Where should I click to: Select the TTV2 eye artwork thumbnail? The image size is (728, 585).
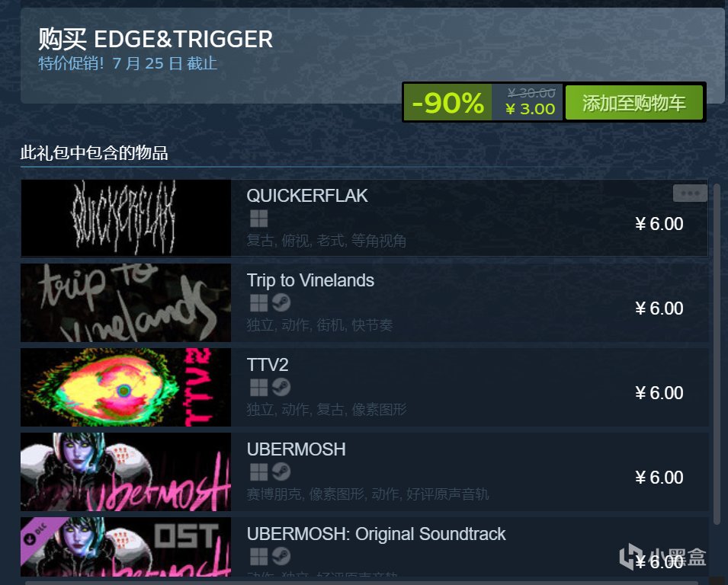[x=126, y=387]
